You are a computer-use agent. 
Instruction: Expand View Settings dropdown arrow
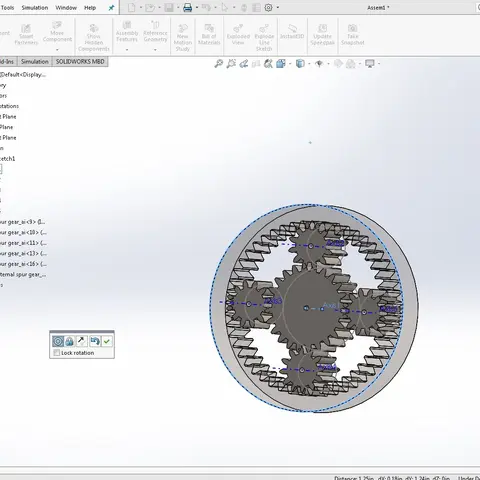pos(379,63)
